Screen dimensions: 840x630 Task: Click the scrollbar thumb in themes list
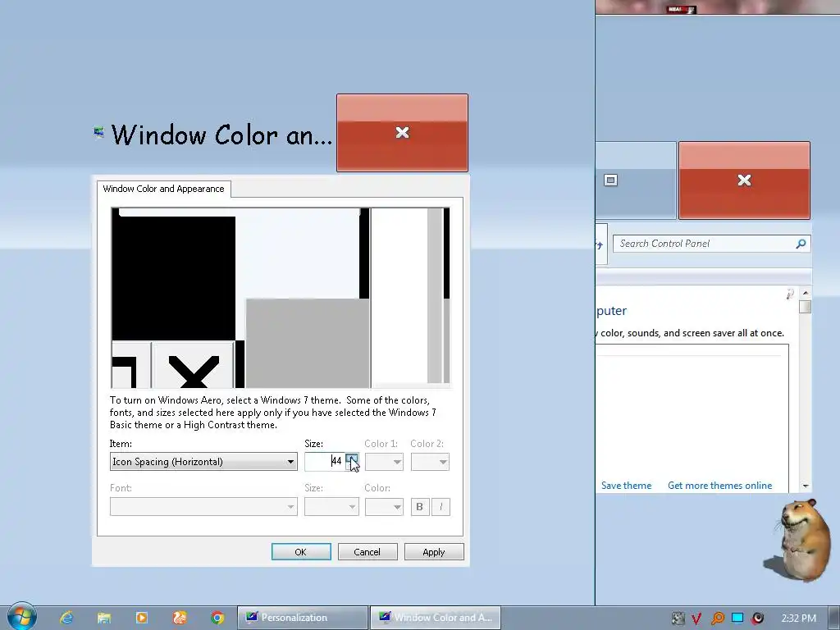pos(806,307)
